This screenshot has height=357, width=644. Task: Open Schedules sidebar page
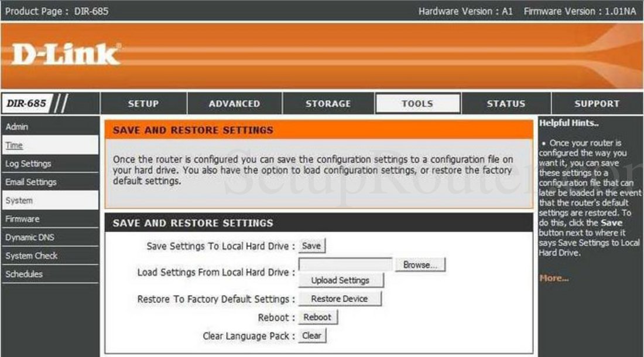[x=50, y=274]
